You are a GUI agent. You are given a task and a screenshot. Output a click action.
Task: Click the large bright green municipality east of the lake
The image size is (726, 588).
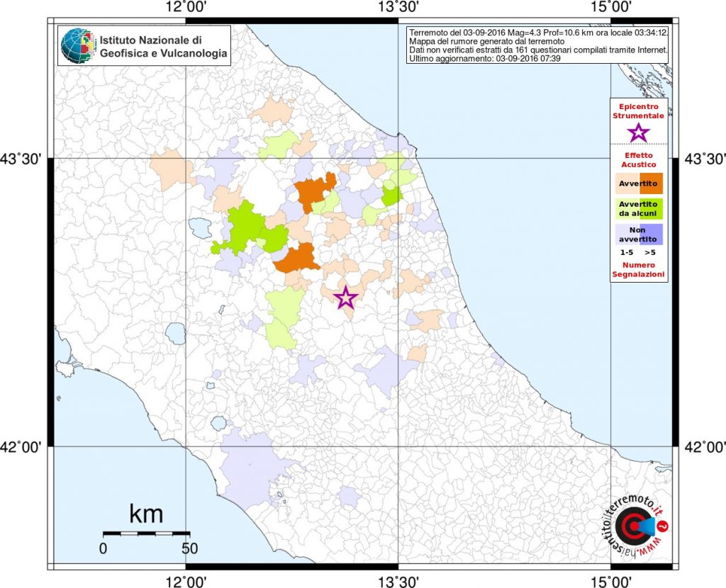245,226
